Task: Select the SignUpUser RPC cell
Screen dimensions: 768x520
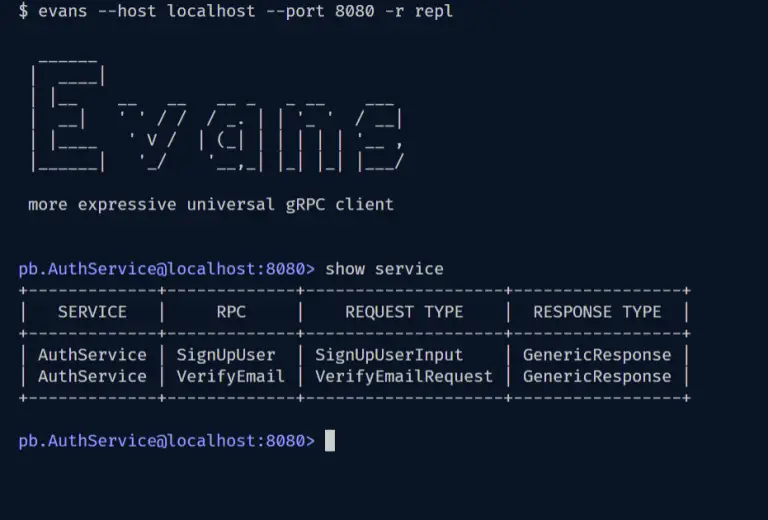Action: (226, 355)
